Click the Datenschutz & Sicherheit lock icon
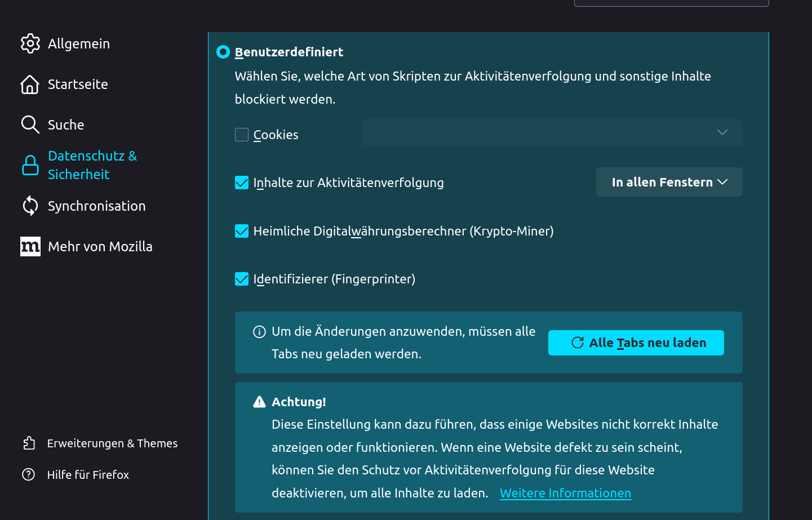812x520 pixels. pos(30,165)
